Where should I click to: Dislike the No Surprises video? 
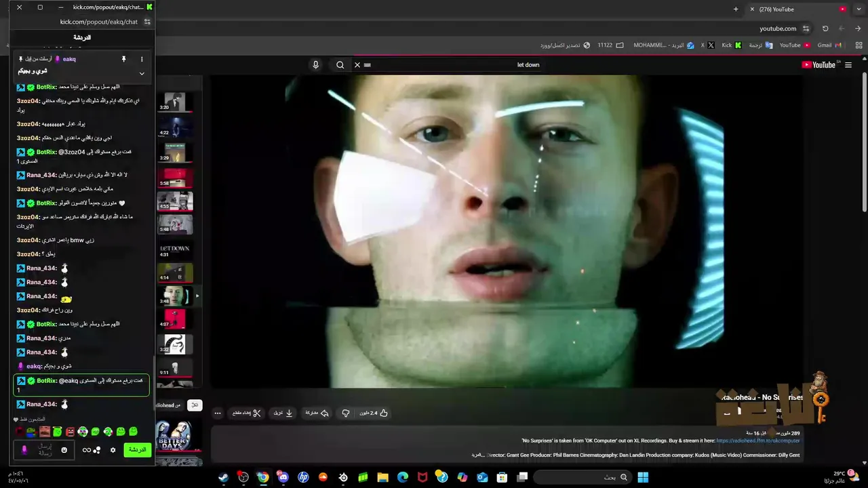click(x=345, y=413)
